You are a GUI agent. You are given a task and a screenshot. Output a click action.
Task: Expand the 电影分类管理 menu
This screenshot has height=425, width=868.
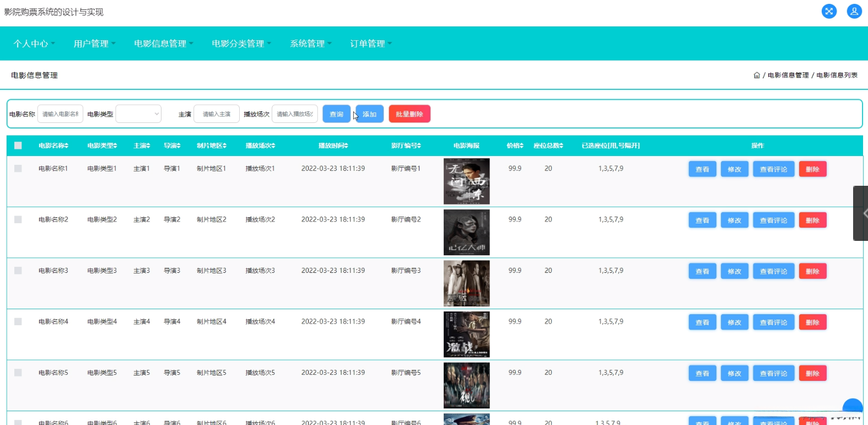point(241,44)
